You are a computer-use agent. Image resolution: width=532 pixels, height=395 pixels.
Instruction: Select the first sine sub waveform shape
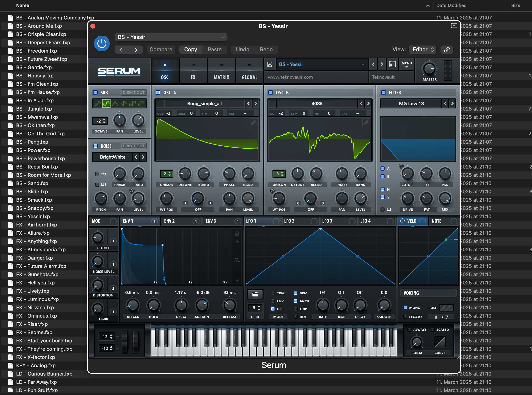point(97,104)
